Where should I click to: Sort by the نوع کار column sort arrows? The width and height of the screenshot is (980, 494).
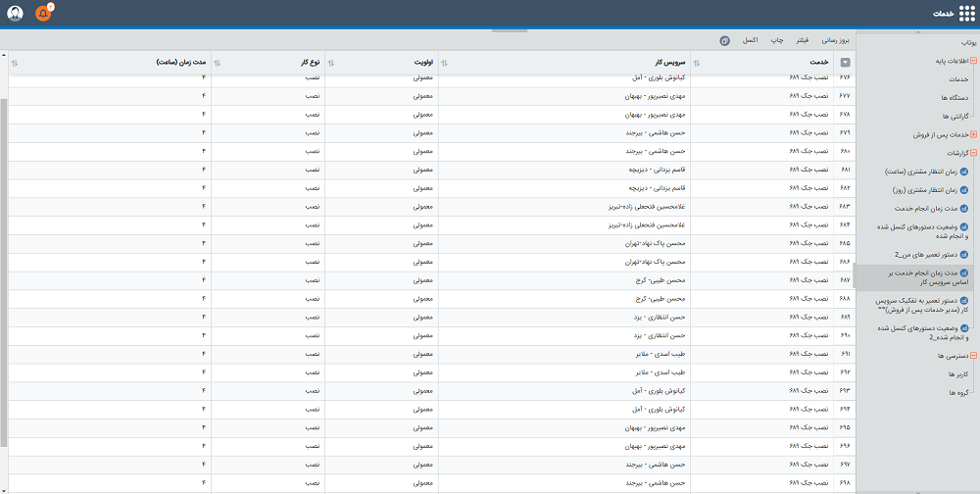click(218, 63)
